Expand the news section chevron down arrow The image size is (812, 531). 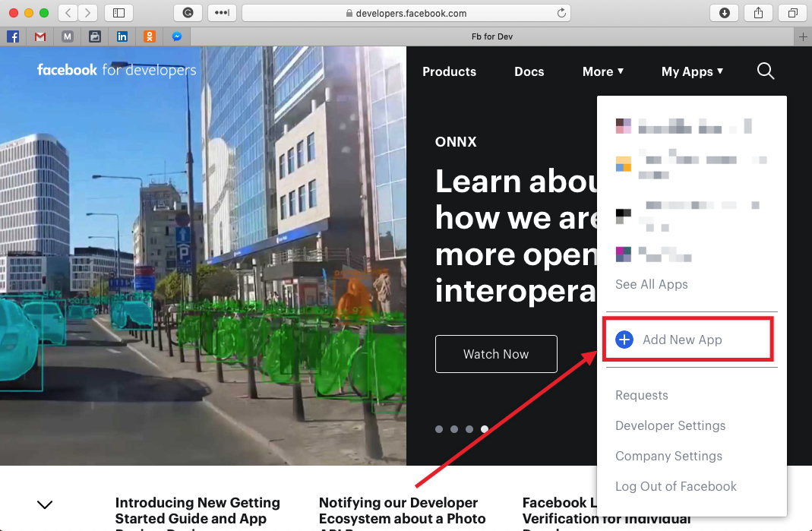pyautogui.click(x=45, y=504)
